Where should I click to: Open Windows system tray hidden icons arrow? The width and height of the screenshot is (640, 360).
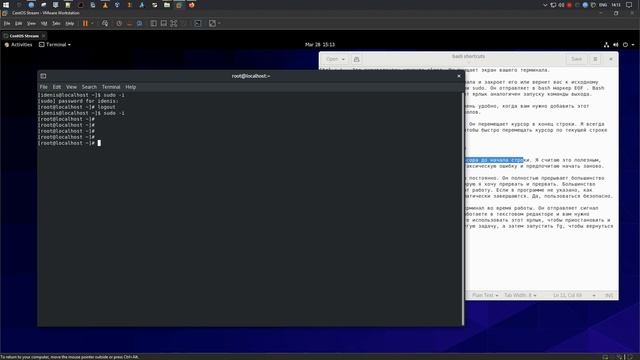coord(544,5)
